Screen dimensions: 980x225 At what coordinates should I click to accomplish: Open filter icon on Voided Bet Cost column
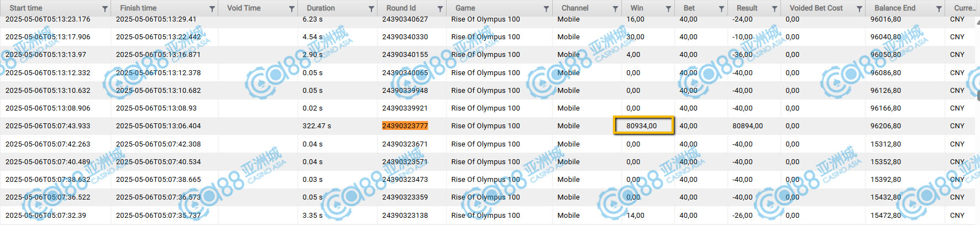pyautogui.click(x=860, y=8)
